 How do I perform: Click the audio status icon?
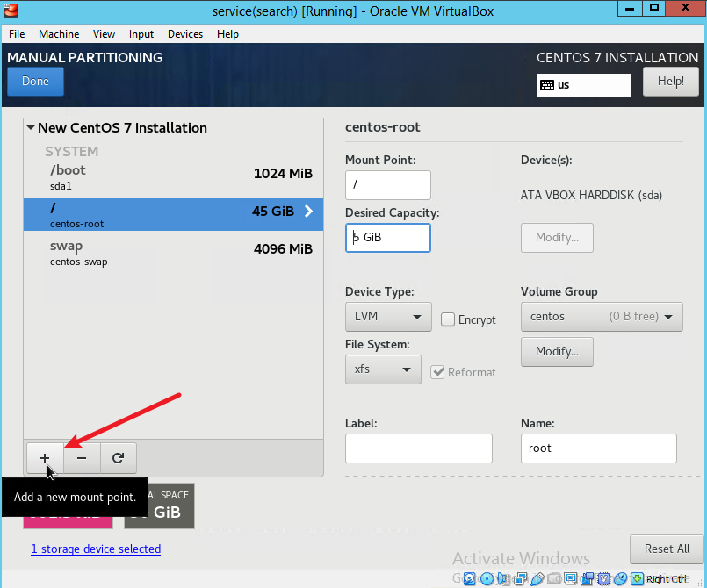pos(503,578)
